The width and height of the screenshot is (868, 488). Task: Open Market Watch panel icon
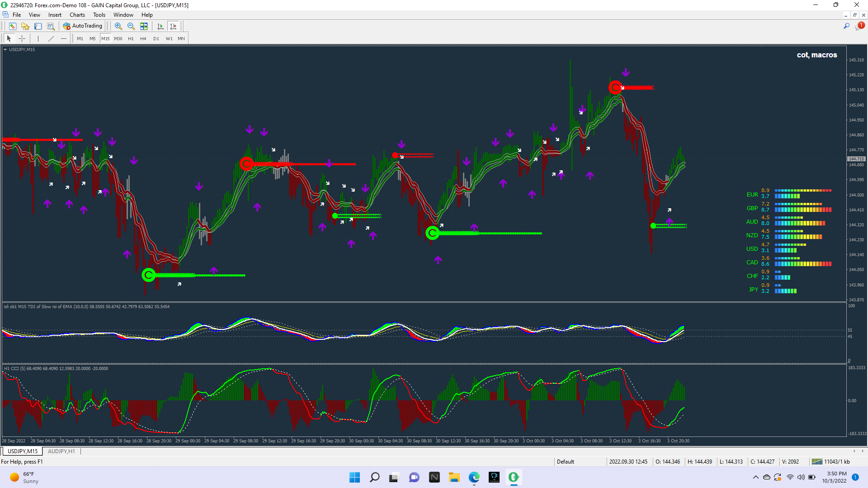(x=13, y=26)
